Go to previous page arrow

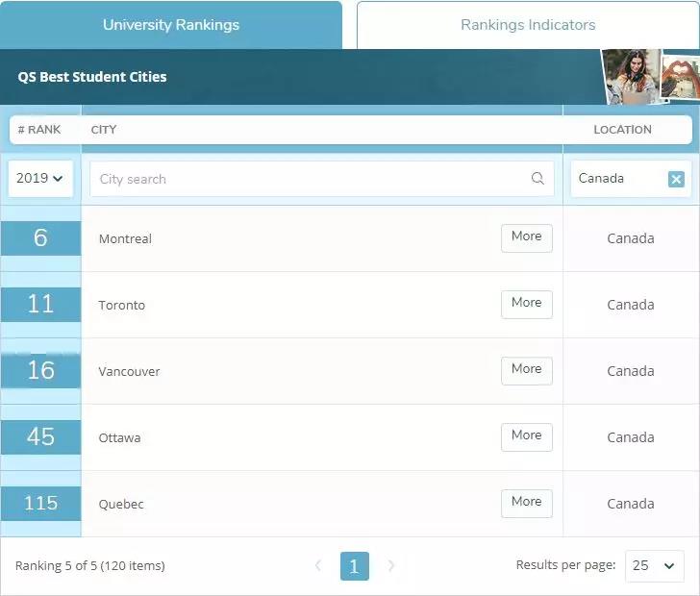coord(318,565)
